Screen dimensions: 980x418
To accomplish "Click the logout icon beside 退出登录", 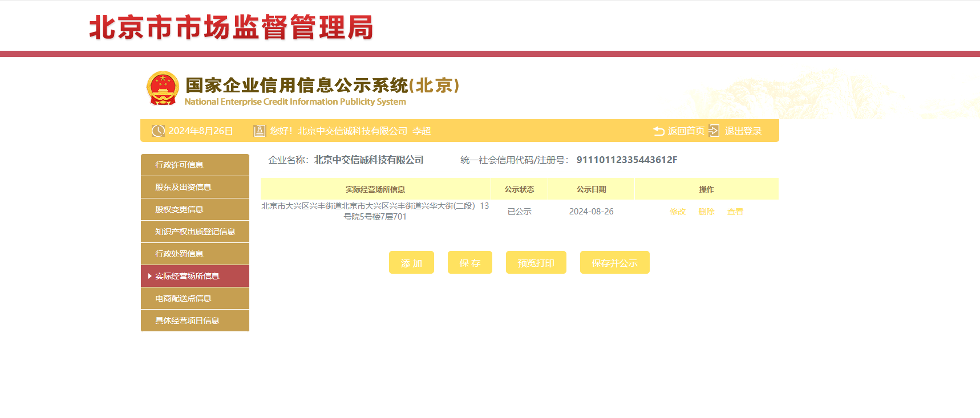I will click(714, 131).
